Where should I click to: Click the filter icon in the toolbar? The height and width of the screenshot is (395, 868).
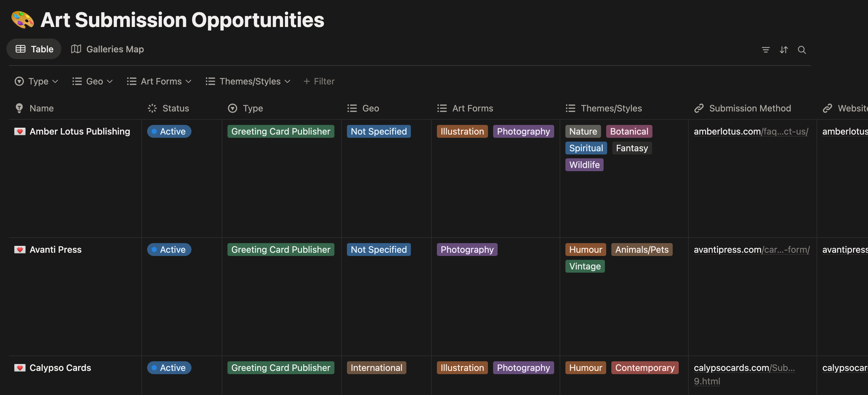pos(765,50)
